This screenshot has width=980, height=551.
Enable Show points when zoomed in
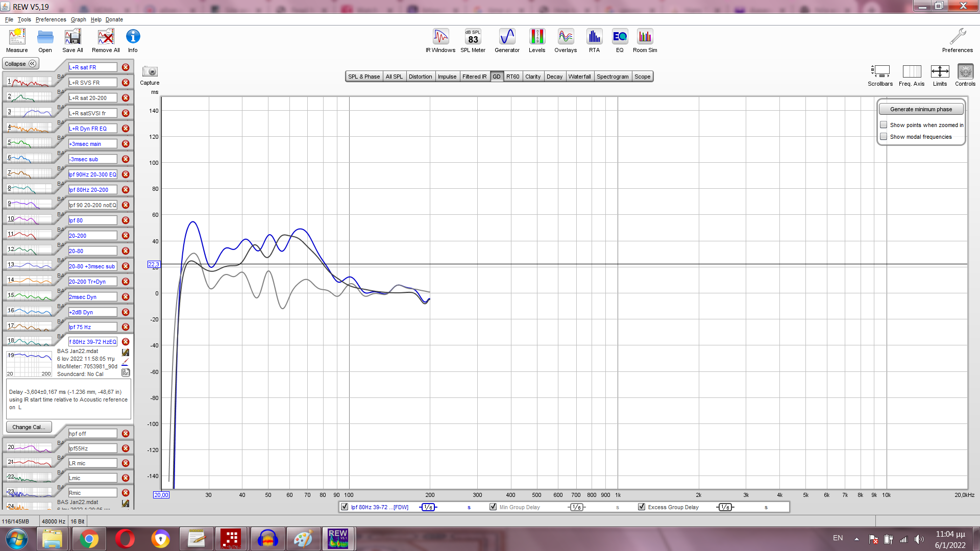click(884, 125)
